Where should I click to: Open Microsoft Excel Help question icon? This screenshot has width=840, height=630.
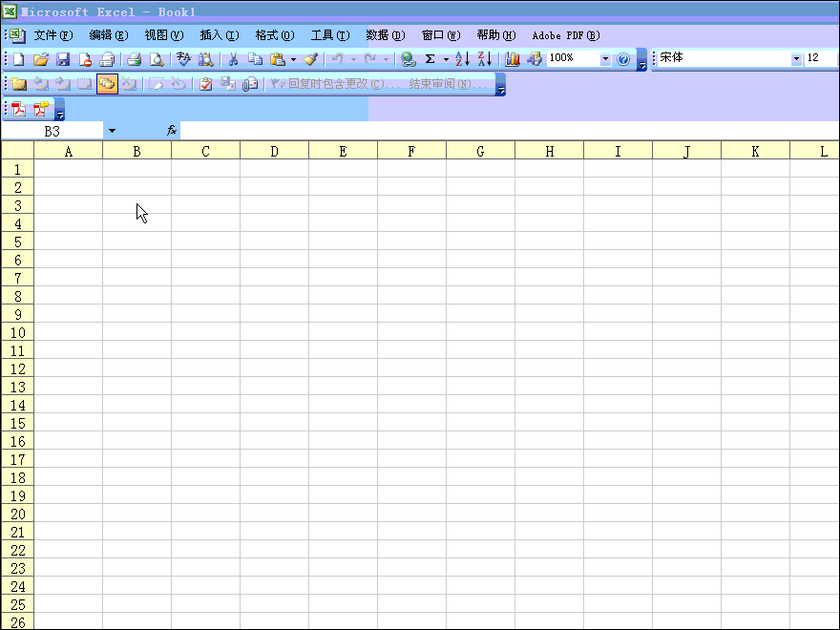[623, 59]
